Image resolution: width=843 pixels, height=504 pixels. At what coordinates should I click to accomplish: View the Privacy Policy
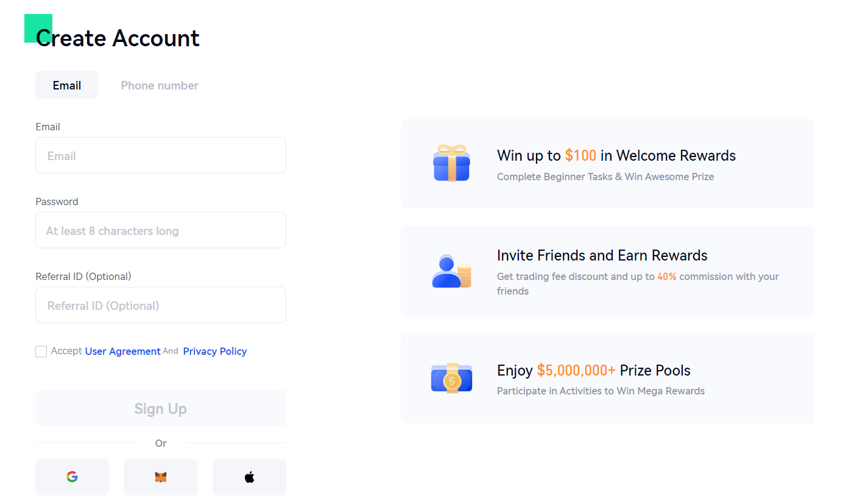point(214,351)
